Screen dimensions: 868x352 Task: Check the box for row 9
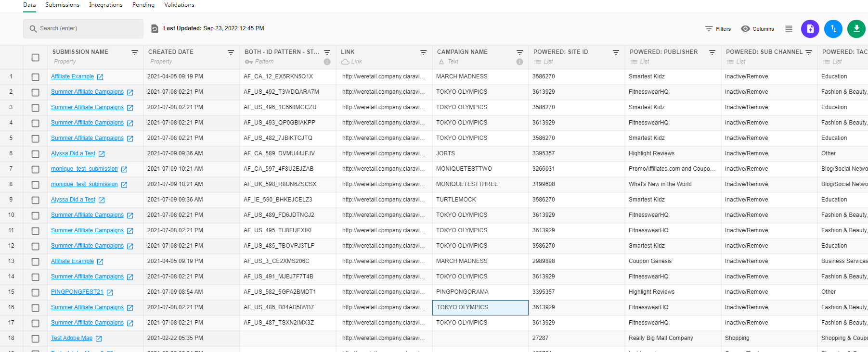[35, 200]
